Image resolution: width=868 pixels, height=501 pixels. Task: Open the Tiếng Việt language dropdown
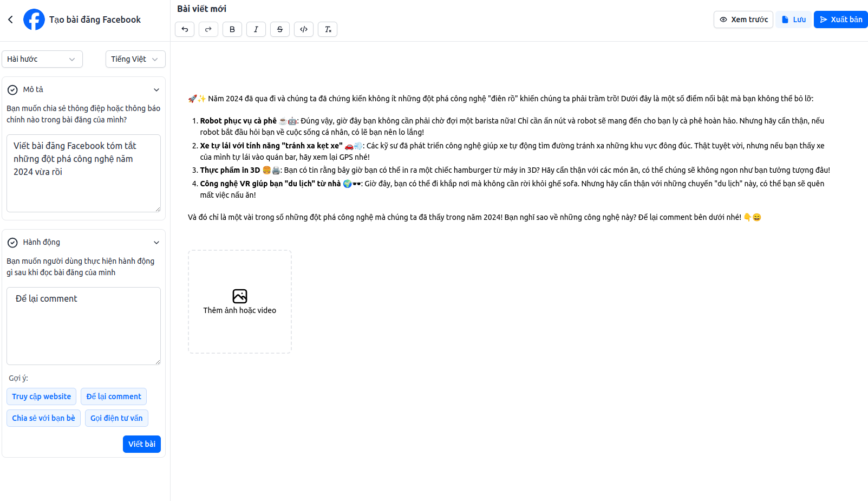click(x=135, y=59)
